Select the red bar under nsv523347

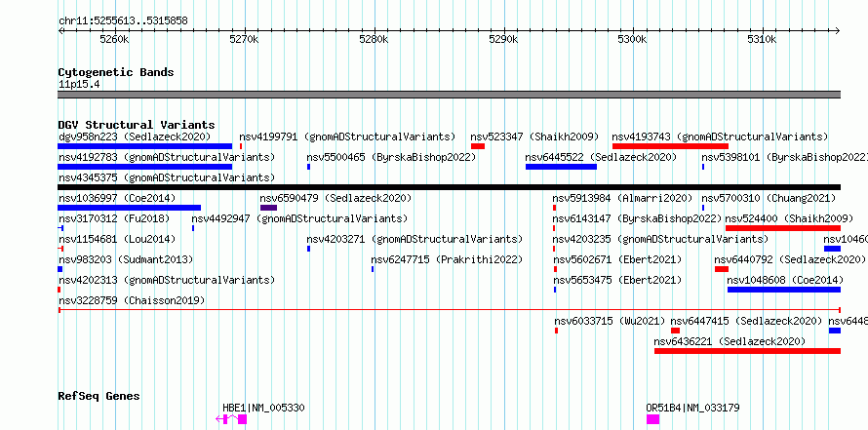[478, 146]
